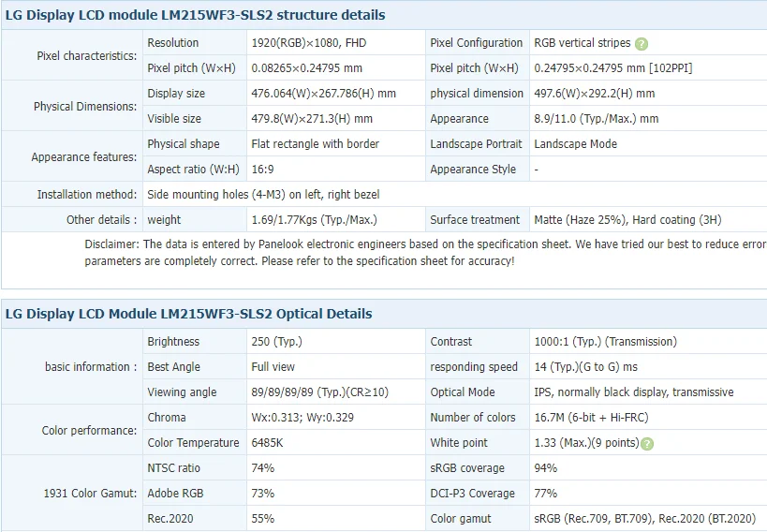The image size is (767, 532).
Task: Select resolution value 1920(RGB)×1080, FHD
Action: (309, 43)
